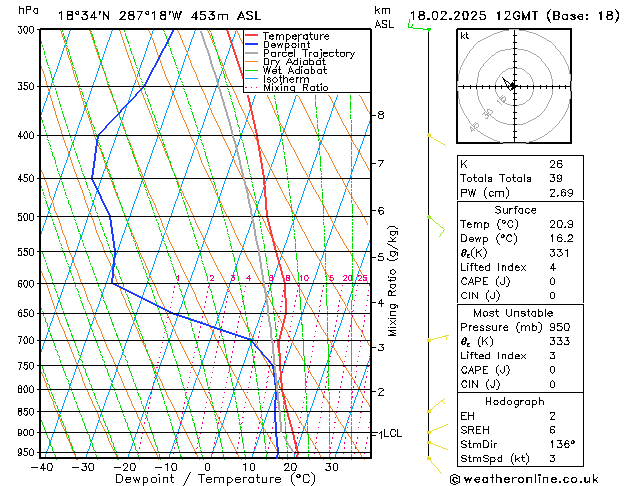Click the 500 pressure level label
Viewport: 629px width, 486px height.
pos(28,217)
